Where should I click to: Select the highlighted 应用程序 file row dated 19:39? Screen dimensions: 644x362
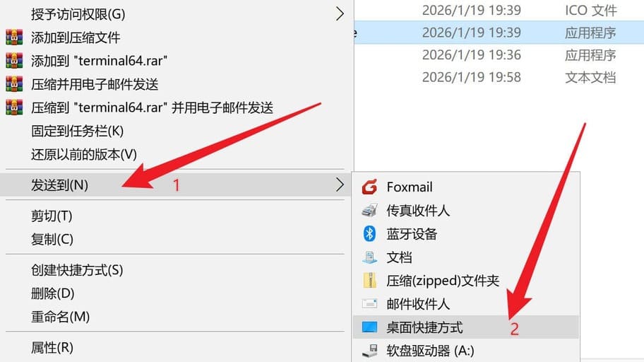(x=499, y=33)
